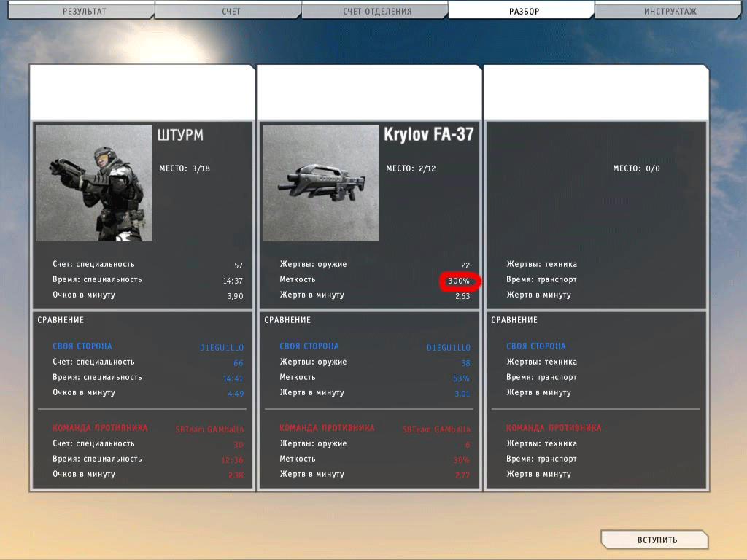Click the Счет: специальность label beside 57
Image resolution: width=747 pixels, height=560 pixels.
(x=93, y=264)
